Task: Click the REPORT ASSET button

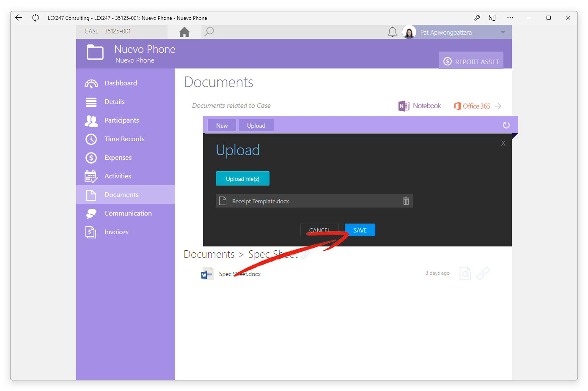Action: 471,61
